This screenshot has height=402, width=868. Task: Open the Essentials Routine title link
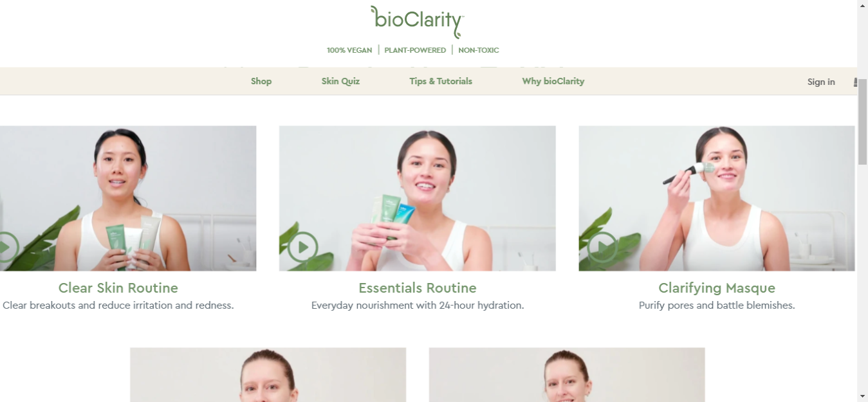[418, 288]
